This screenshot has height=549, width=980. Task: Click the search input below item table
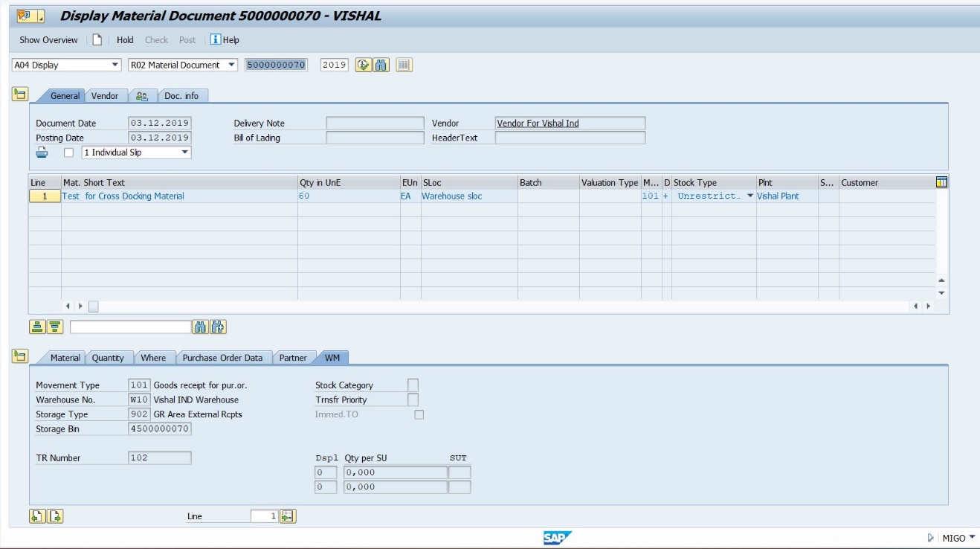[x=130, y=327]
